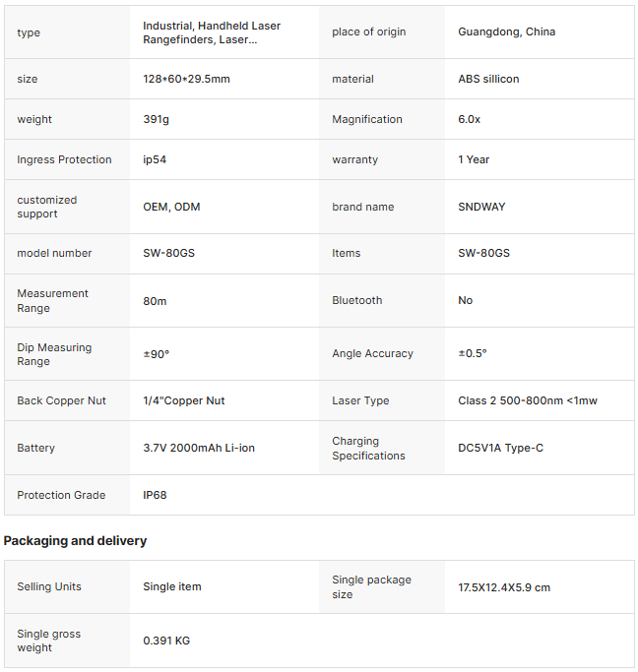Click the "Packaging and delivery" heading
The width and height of the screenshot is (638, 672).
pyautogui.click(x=75, y=540)
